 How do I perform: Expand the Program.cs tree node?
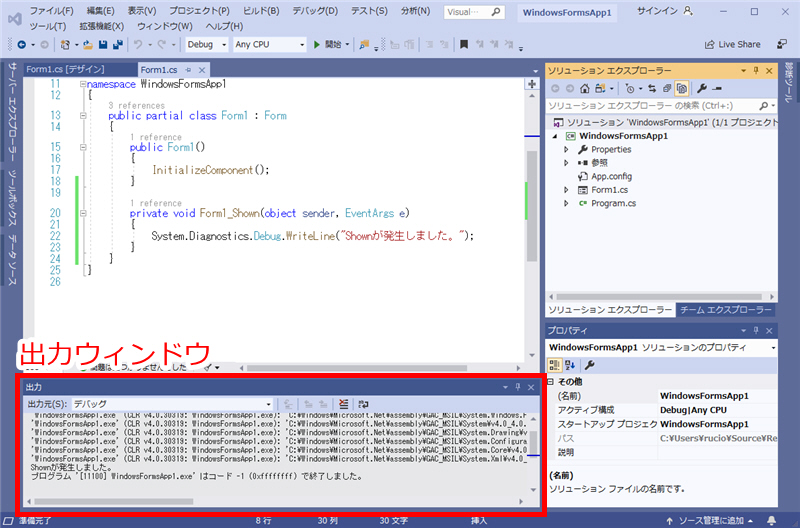(x=566, y=203)
